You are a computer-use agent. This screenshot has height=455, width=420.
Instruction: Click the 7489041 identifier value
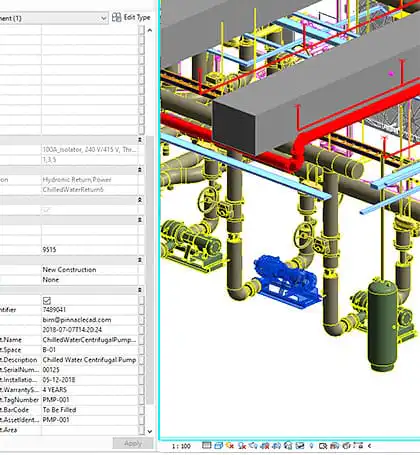[54, 310]
